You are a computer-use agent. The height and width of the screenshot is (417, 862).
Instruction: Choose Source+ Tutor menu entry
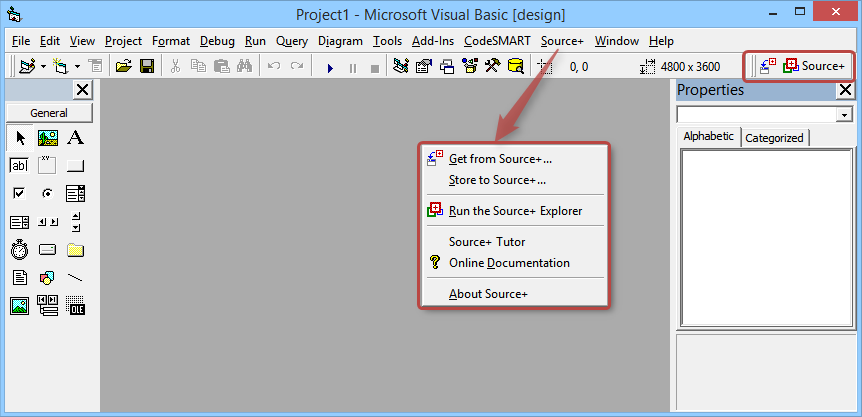tap(513, 242)
